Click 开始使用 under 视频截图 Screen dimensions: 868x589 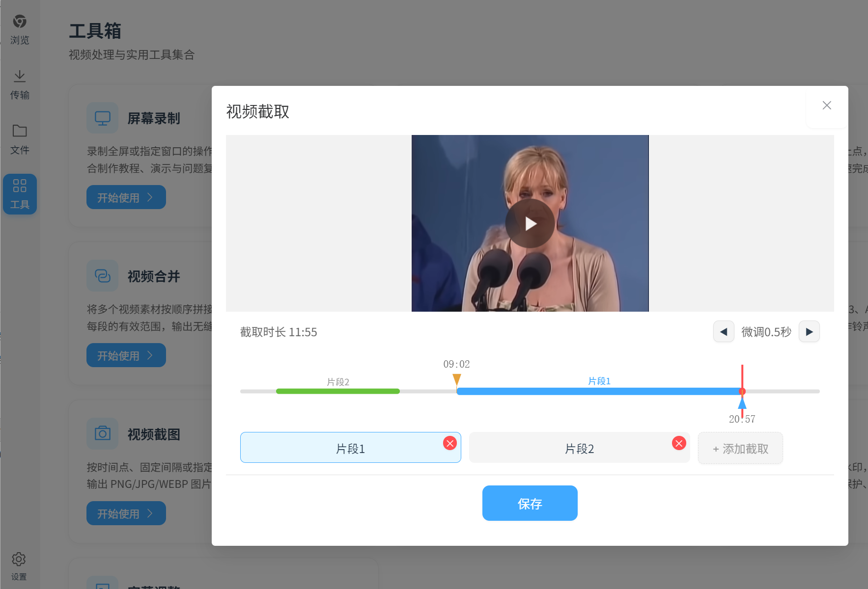tap(126, 513)
